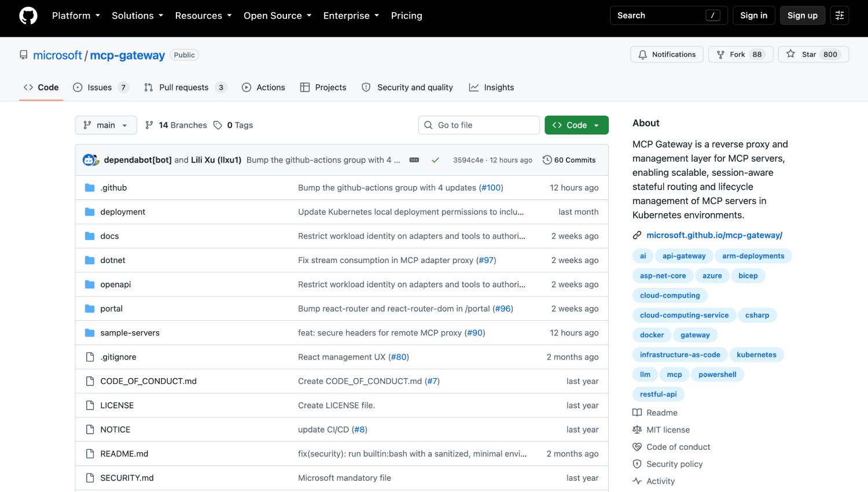The width and height of the screenshot is (868, 492).
Task: Open README.md file
Action: tap(124, 454)
